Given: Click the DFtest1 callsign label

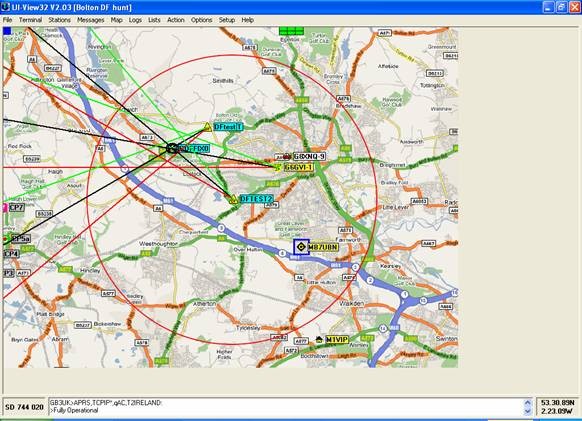Looking at the screenshot, I should (228, 127).
